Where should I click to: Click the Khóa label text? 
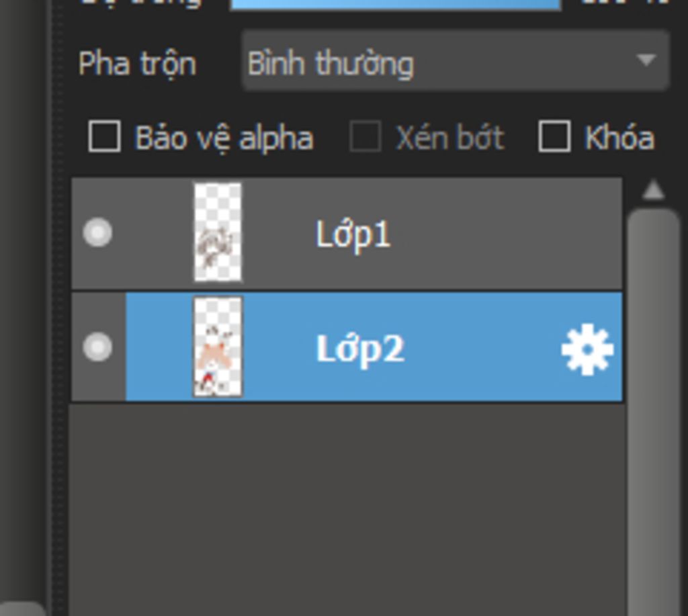[x=619, y=138]
